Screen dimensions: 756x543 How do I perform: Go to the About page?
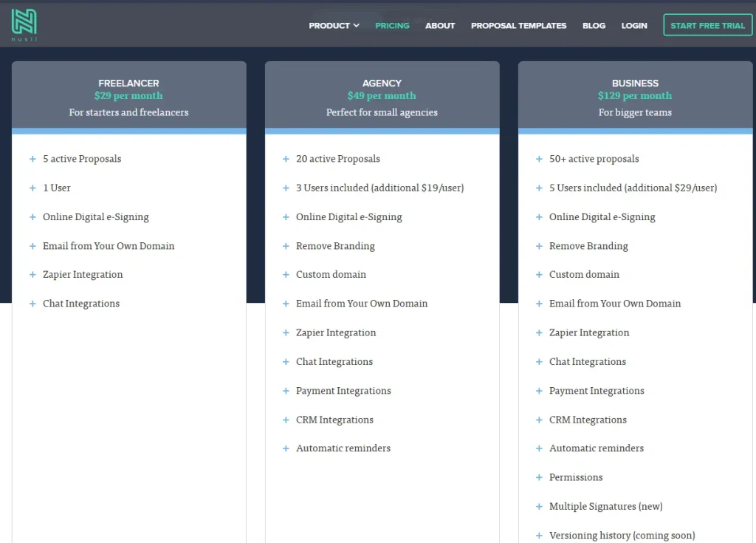point(440,26)
